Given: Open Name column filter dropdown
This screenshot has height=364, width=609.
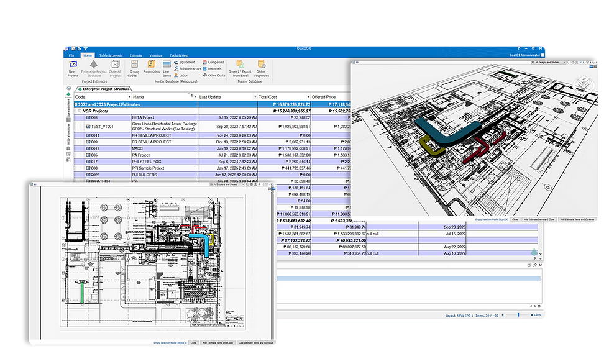Looking at the screenshot, I should pos(196,97).
